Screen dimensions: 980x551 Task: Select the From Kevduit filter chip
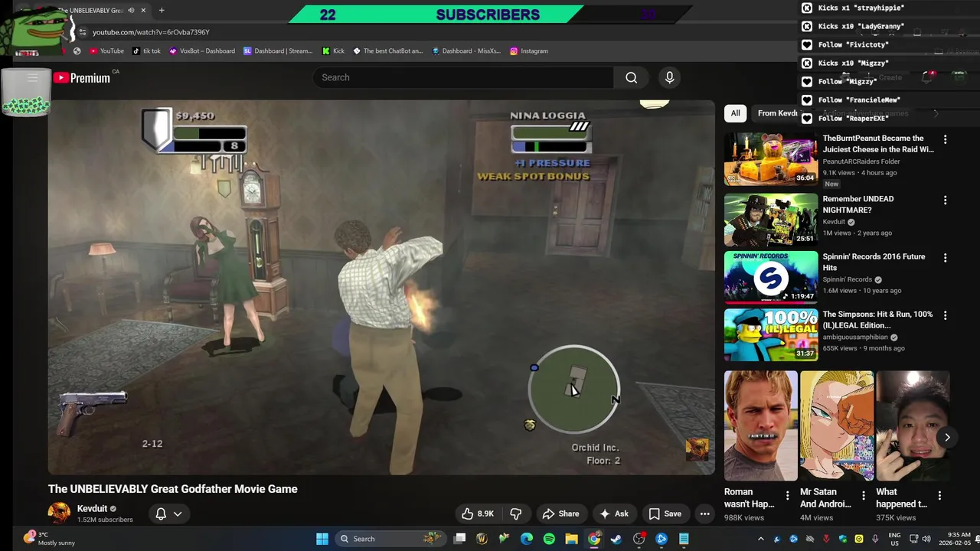[777, 113]
